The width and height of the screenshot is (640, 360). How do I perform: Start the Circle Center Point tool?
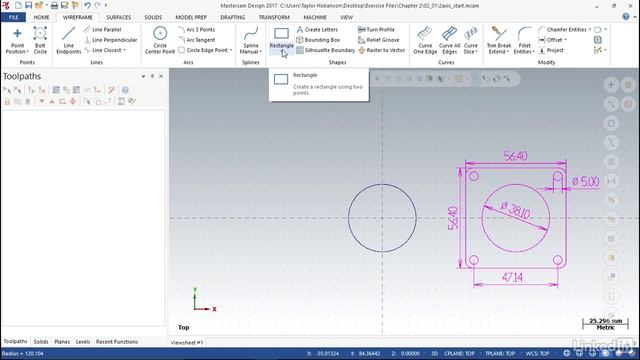(160, 41)
